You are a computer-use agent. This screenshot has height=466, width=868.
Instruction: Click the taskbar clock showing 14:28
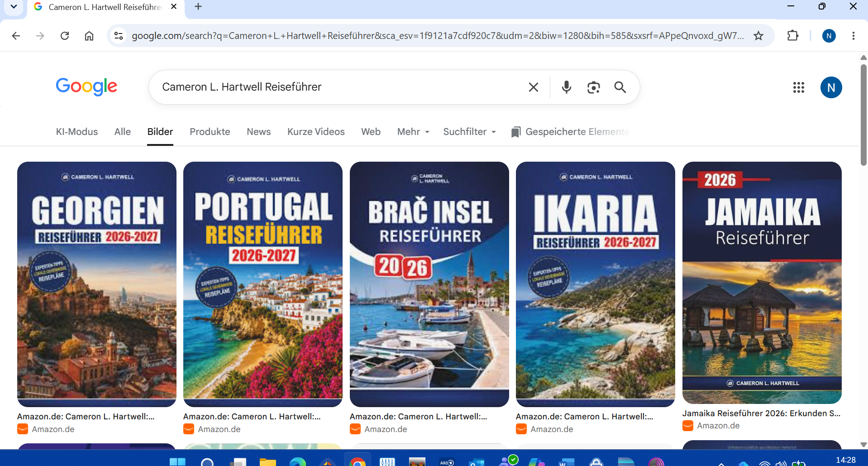click(x=845, y=460)
